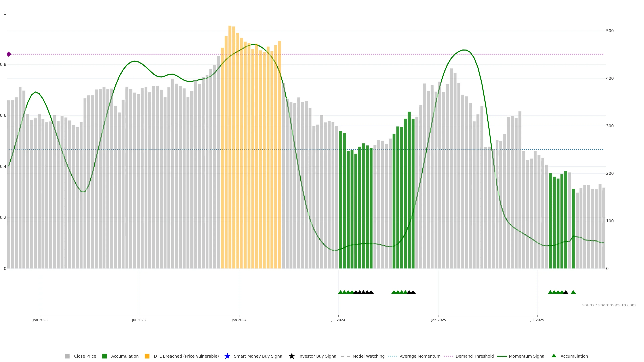The width and height of the screenshot is (644, 362).
Task: Toggle the Close Price legend label
Action: [x=85, y=356]
